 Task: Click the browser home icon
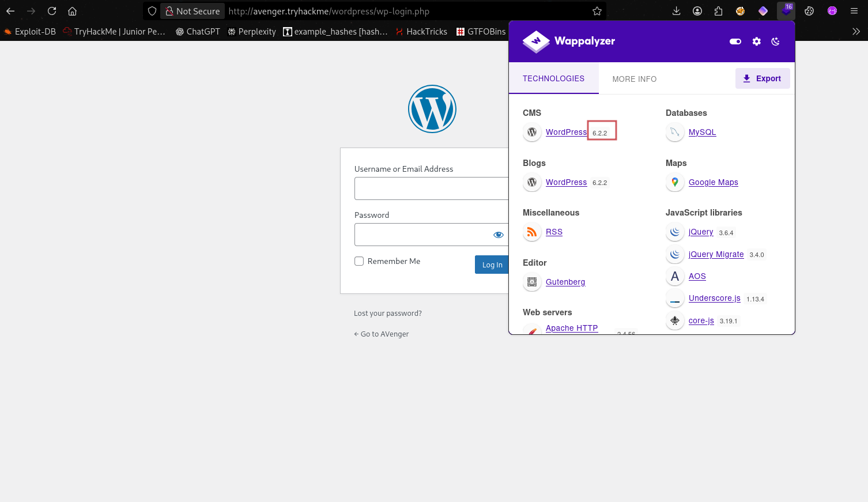click(x=72, y=11)
